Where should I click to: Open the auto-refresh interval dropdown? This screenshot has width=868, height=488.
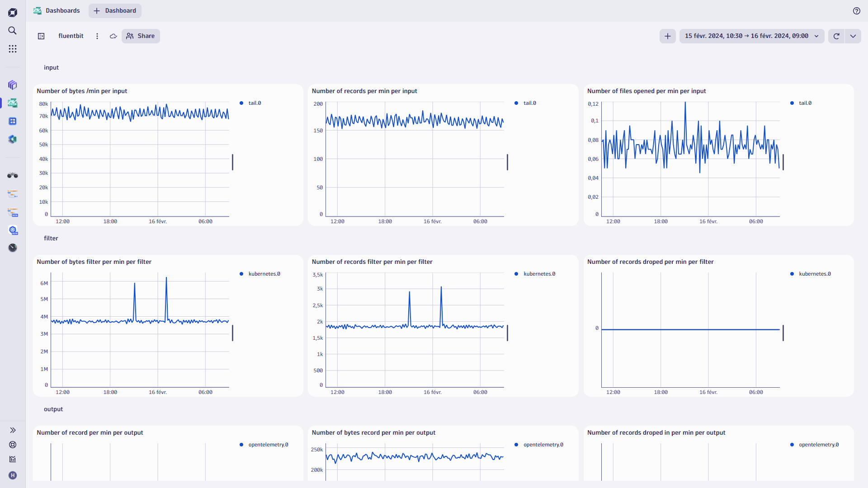(x=854, y=36)
